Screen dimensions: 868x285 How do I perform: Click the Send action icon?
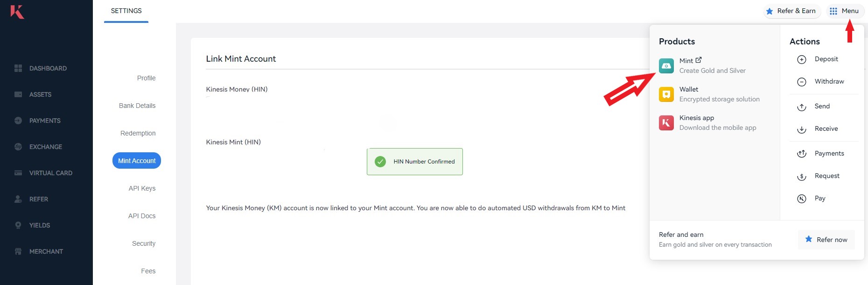(x=802, y=107)
